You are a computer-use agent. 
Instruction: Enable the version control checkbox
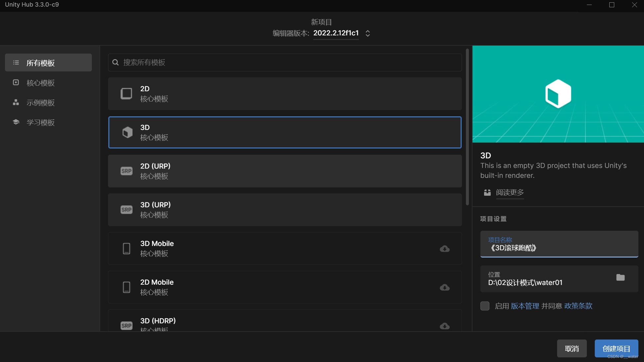tap(485, 306)
